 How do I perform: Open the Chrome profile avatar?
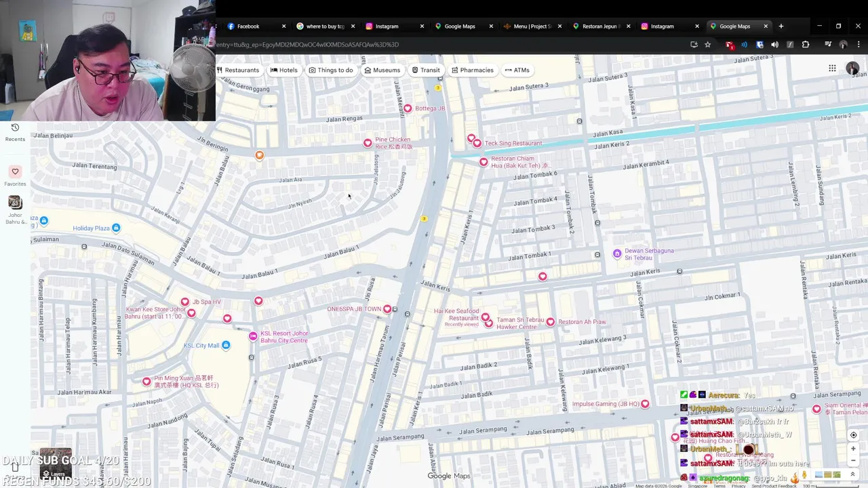click(843, 45)
